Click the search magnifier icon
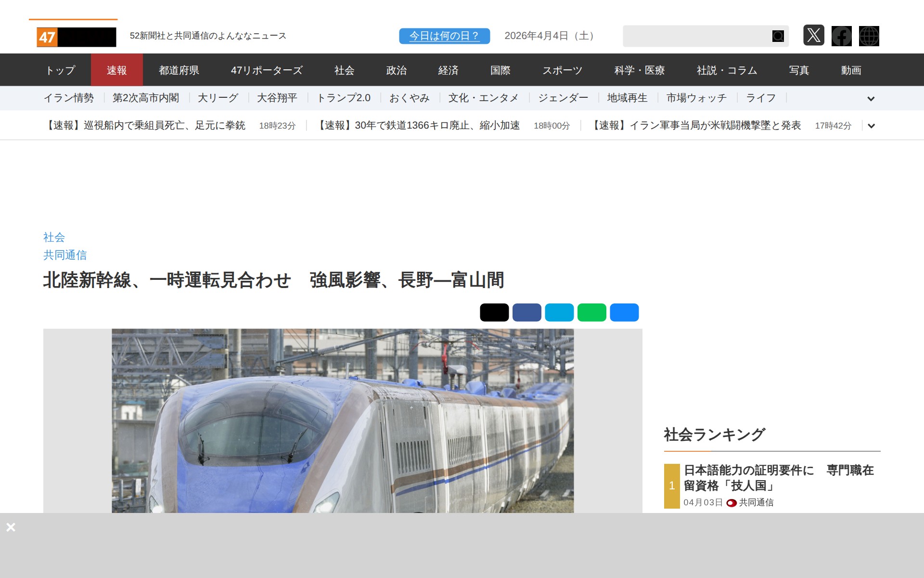 pyautogui.click(x=778, y=36)
